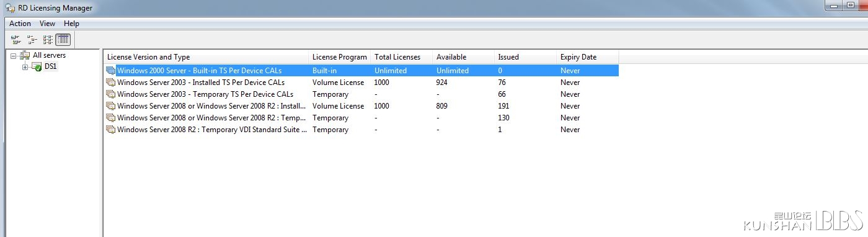Select DS1 server in the tree
The width and height of the screenshot is (868, 237).
click(x=51, y=66)
